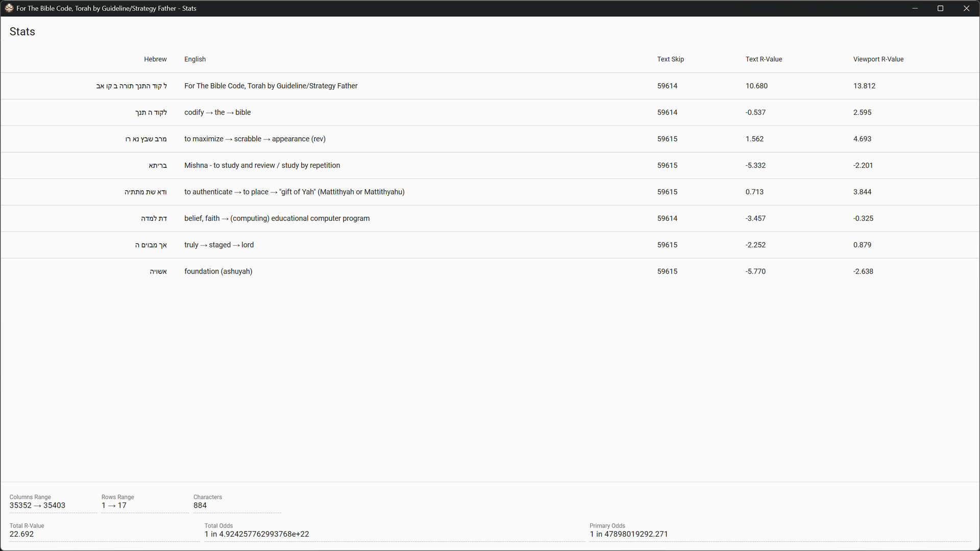Click the English column header
The width and height of the screenshot is (980, 551).
click(195, 59)
